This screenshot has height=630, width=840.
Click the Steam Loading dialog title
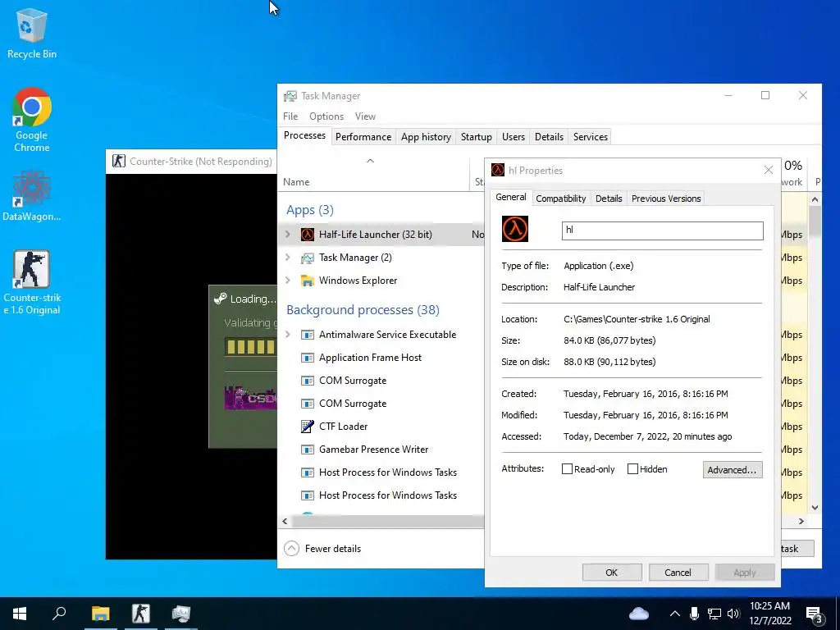click(253, 299)
